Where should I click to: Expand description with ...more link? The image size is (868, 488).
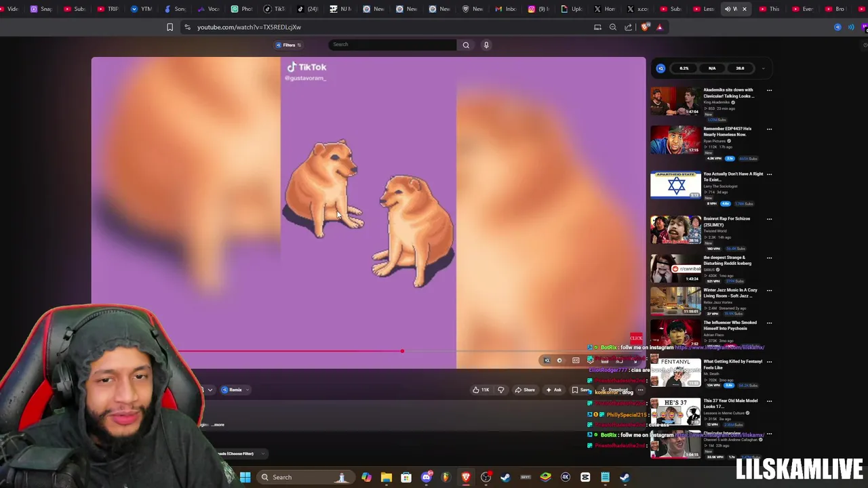pyautogui.click(x=218, y=425)
